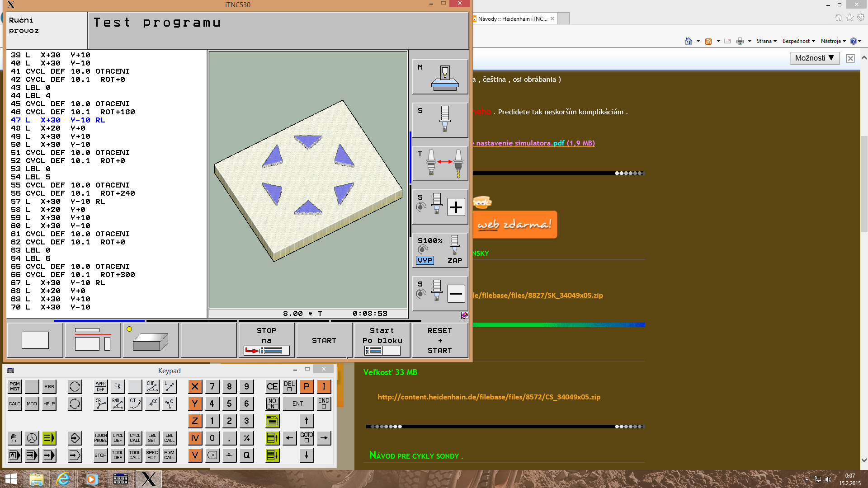Open the Strana browser menu
Image resolution: width=868 pixels, height=488 pixels.
click(766, 41)
